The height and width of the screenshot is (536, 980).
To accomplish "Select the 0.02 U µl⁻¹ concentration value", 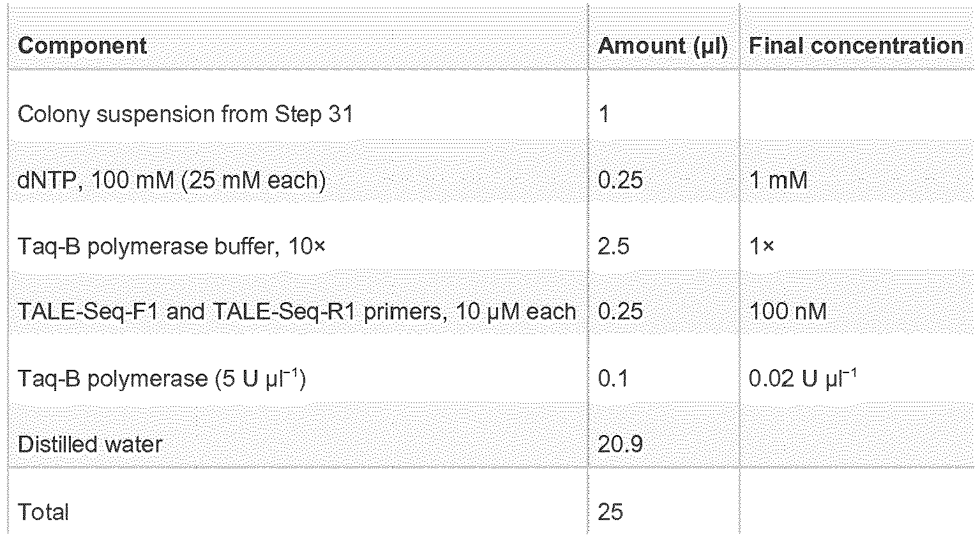I will [x=802, y=378].
